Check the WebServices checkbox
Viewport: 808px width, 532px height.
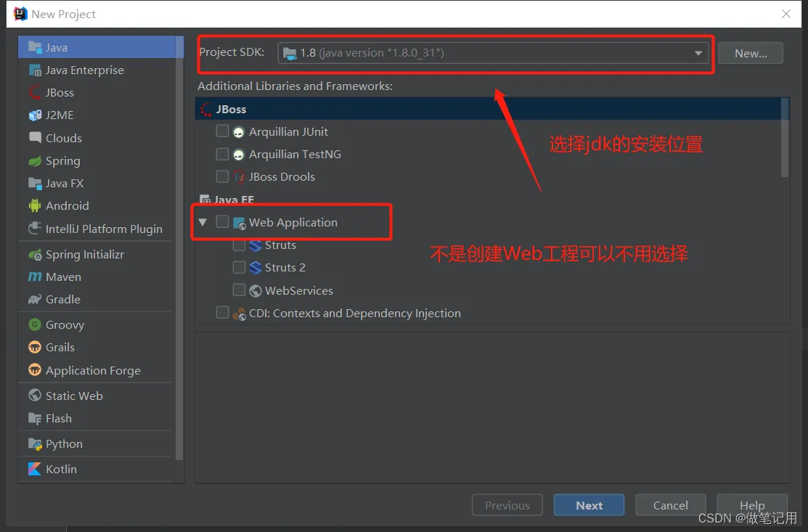pos(239,290)
